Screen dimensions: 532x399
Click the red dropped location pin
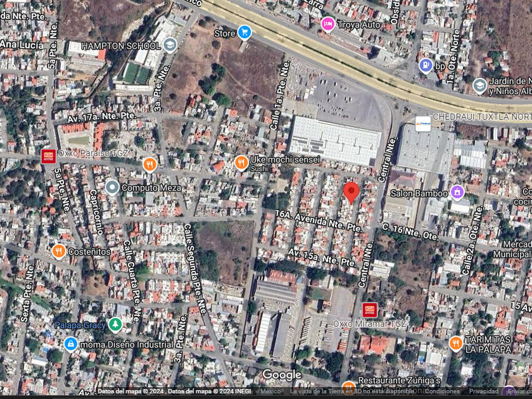[x=351, y=193]
